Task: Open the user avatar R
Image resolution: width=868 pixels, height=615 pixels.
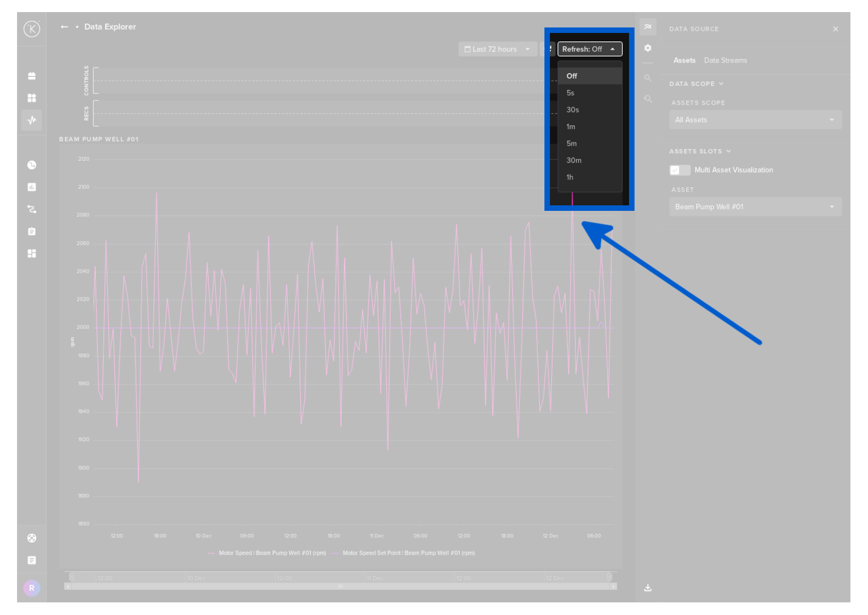Action: point(32,588)
